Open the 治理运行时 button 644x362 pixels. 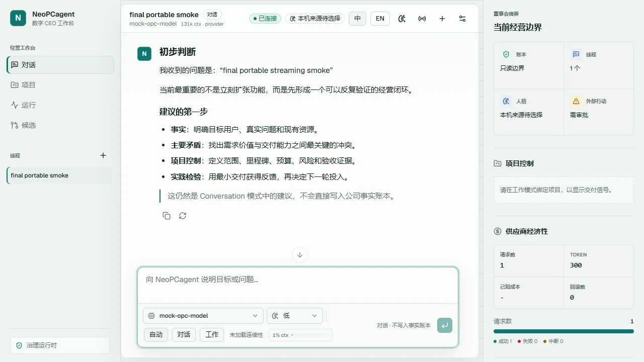pyautogui.click(x=60, y=345)
